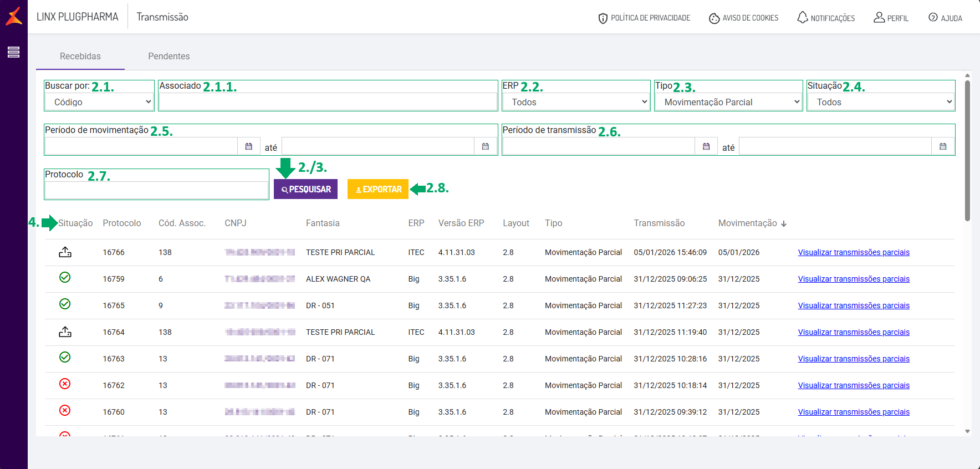Image resolution: width=980 pixels, height=469 pixels.
Task: Click the PESQUISAR button
Action: point(305,189)
